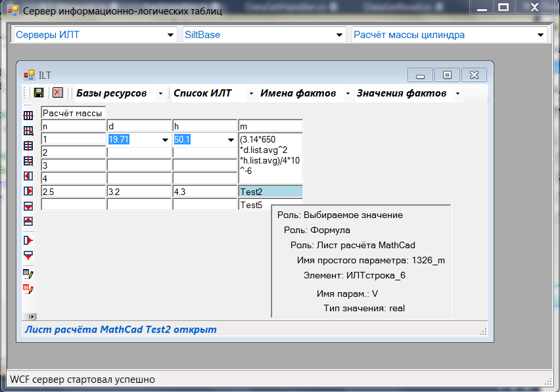The width and height of the screenshot is (560, 392).
Task: Click the red right-pointing triangle column icon
Action: click(x=28, y=191)
